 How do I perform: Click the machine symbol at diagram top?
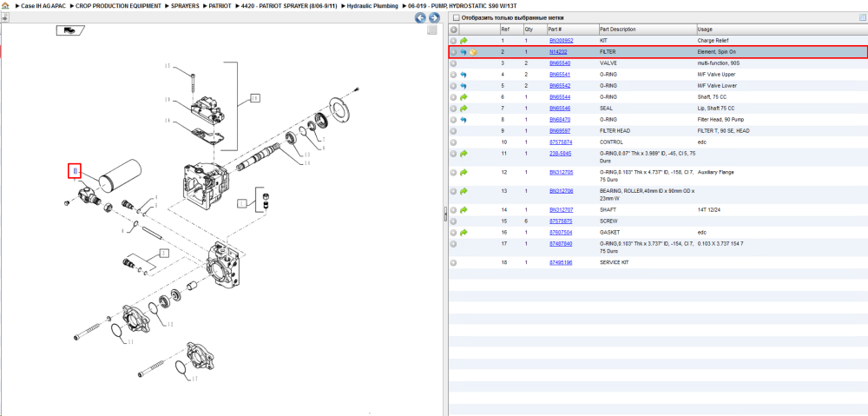pos(70,30)
